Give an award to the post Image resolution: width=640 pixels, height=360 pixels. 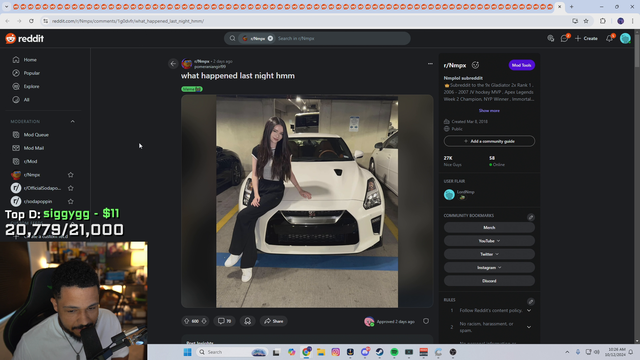[247, 321]
